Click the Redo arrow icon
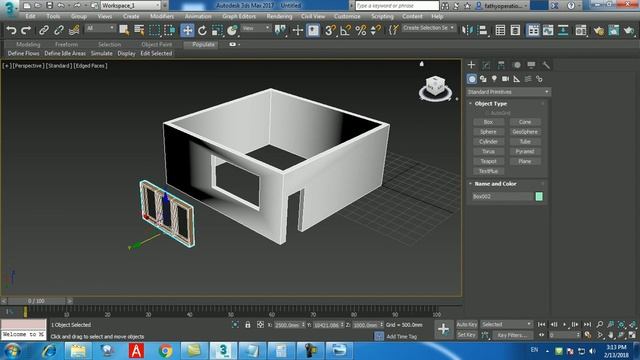 click(x=26, y=30)
